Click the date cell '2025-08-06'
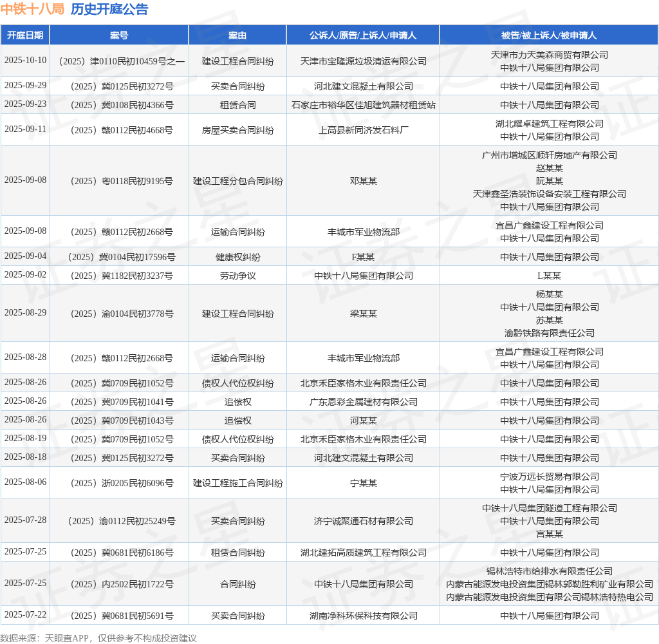This screenshot has width=659, height=644. 25,482
